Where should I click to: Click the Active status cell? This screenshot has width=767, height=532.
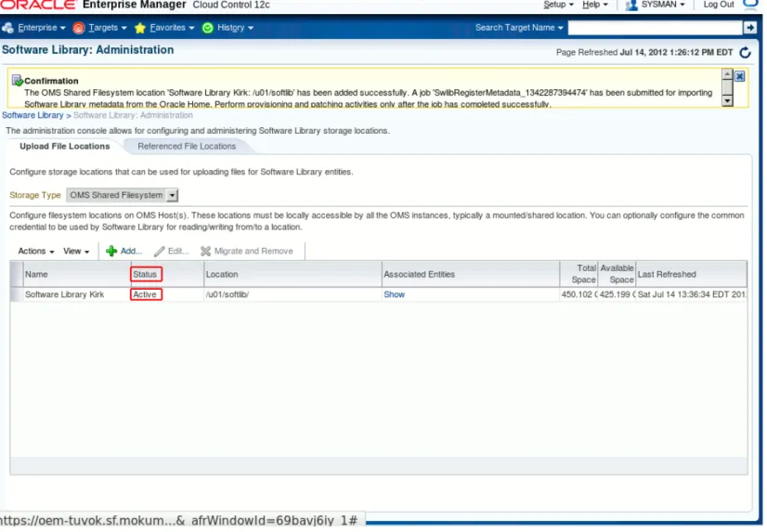click(145, 295)
